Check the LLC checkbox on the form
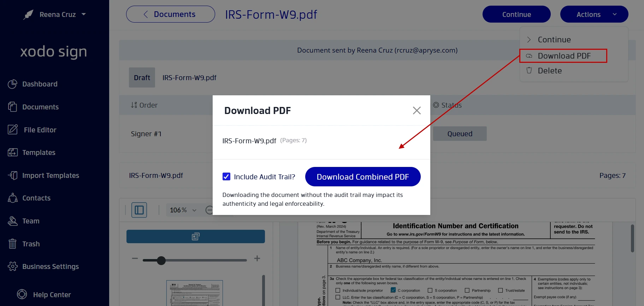The image size is (644, 306). coord(338,298)
